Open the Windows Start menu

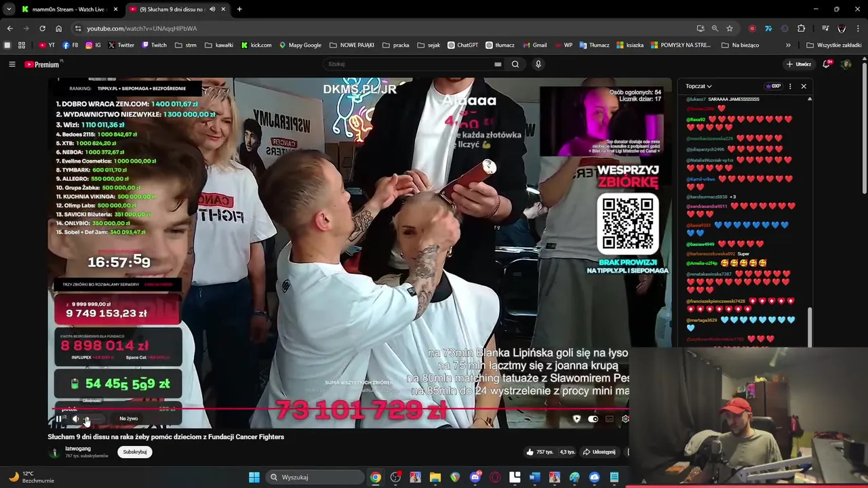pyautogui.click(x=254, y=477)
